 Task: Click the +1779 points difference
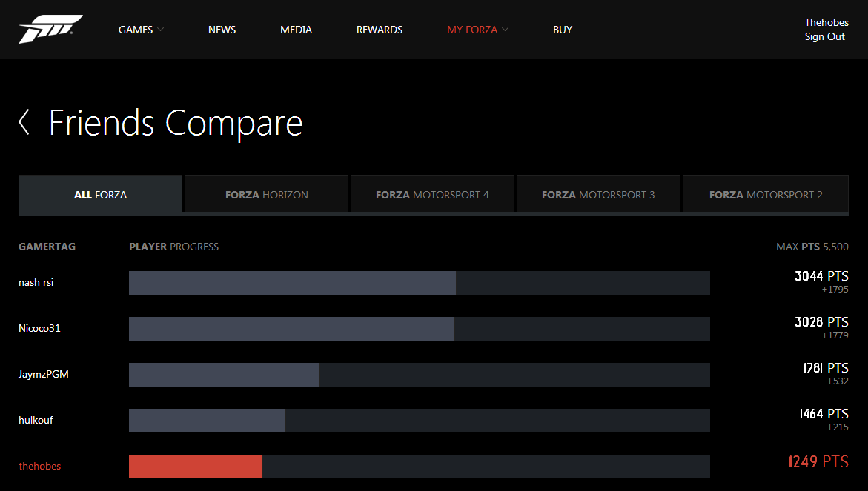(x=835, y=335)
